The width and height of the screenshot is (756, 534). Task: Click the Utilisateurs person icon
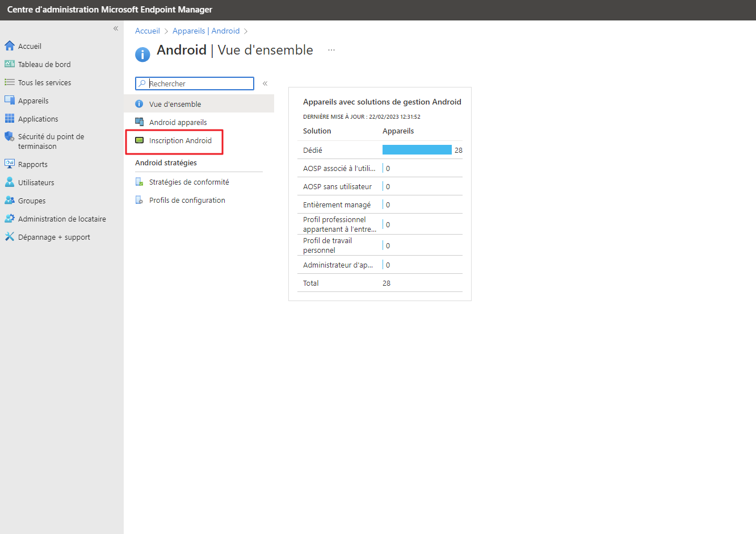[10, 182]
